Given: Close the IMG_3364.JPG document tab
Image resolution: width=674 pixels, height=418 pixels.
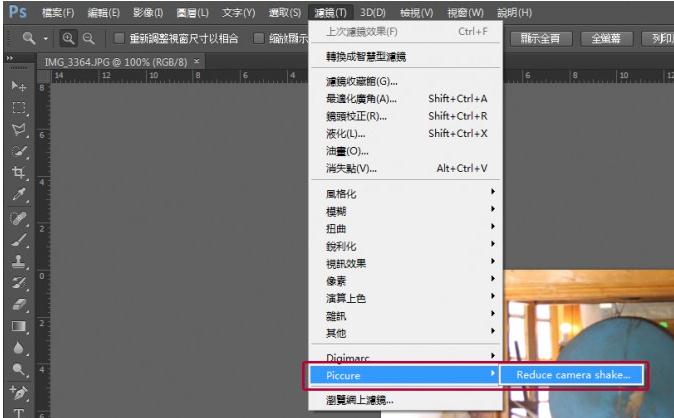Looking at the screenshot, I should pyautogui.click(x=196, y=61).
